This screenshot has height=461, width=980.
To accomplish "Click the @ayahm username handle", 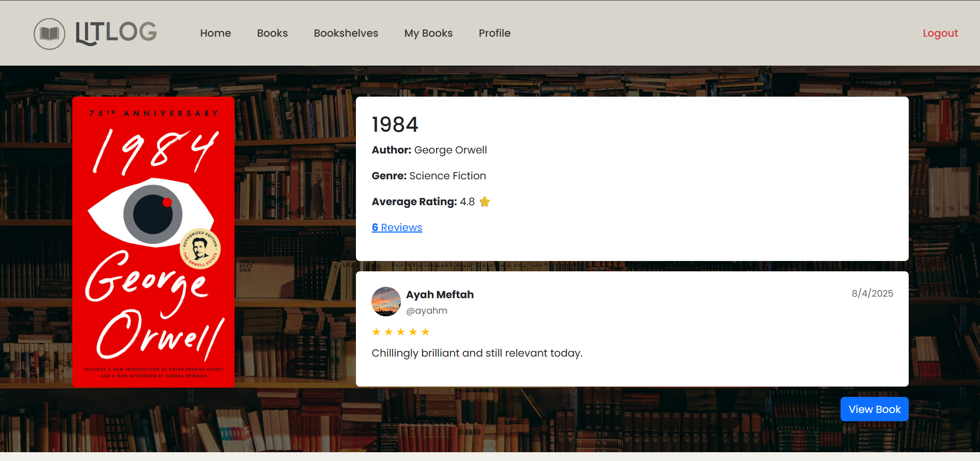I will [x=427, y=311].
